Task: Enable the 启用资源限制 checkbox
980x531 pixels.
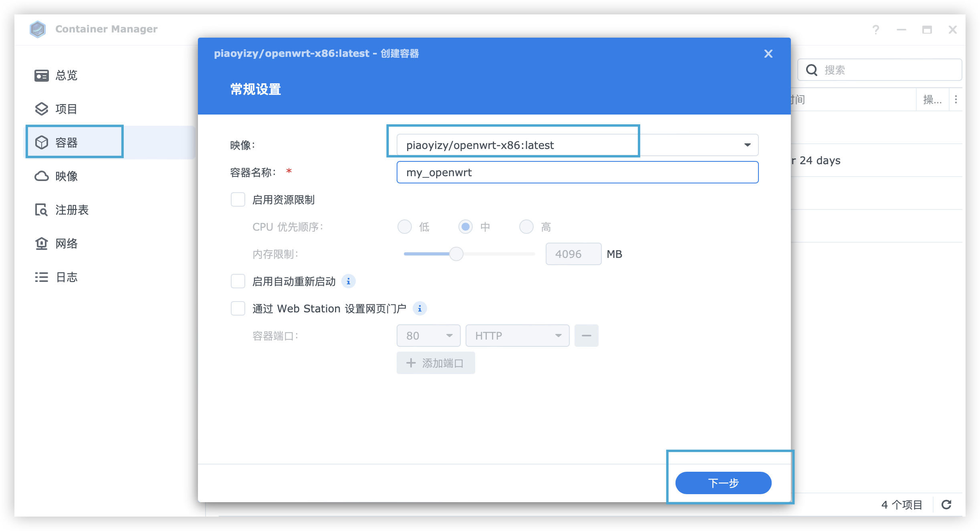Action: click(238, 199)
